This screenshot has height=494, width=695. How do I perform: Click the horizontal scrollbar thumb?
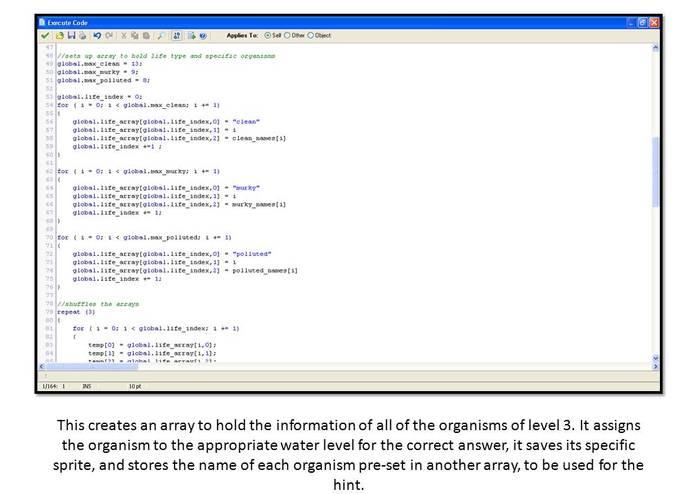coord(92,366)
